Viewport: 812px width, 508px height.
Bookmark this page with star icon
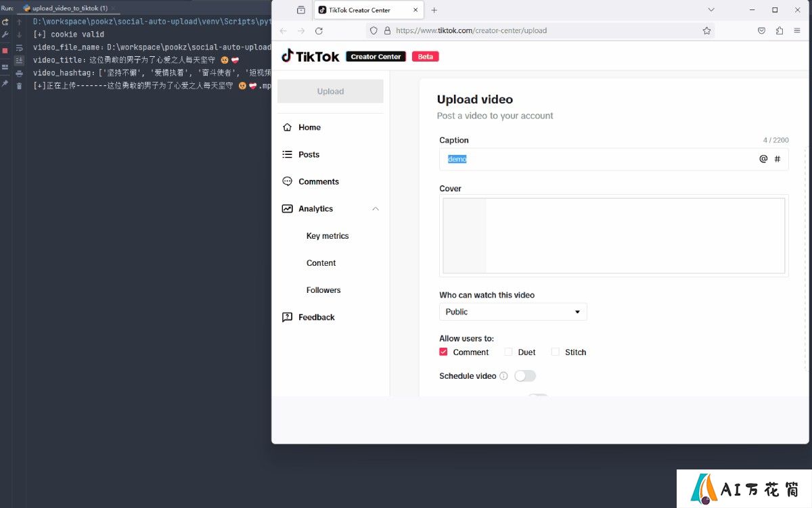click(x=706, y=30)
